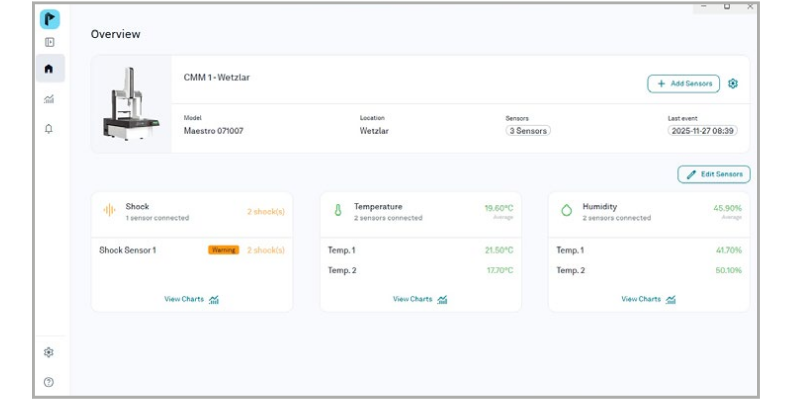Click the device settings gear beside Add Sensors
Viewport: 800px width, 400px height.
click(x=733, y=84)
